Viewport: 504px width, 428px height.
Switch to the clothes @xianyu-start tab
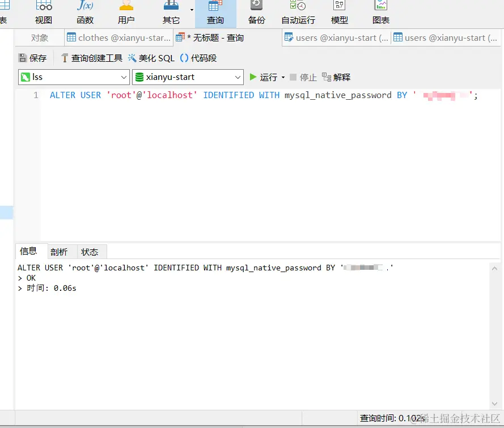click(x=118, y=38)
